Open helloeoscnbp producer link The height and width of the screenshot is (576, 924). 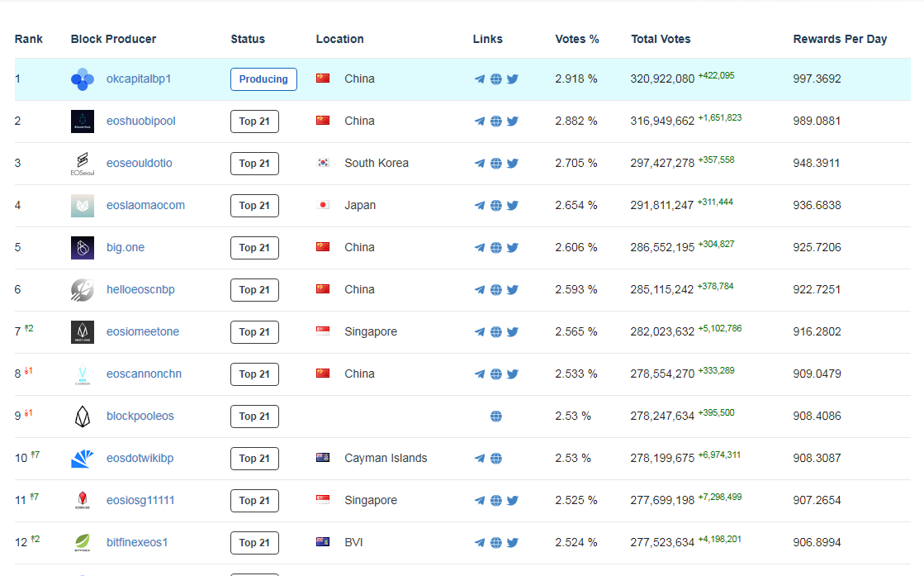pyautogui.click(x=140, y=289)
